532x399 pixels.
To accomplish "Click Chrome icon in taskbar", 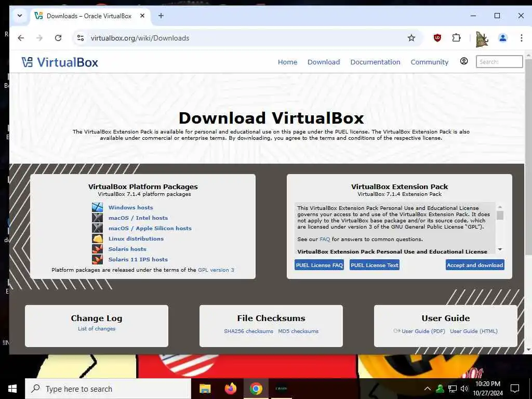I will tap(256, 389).
